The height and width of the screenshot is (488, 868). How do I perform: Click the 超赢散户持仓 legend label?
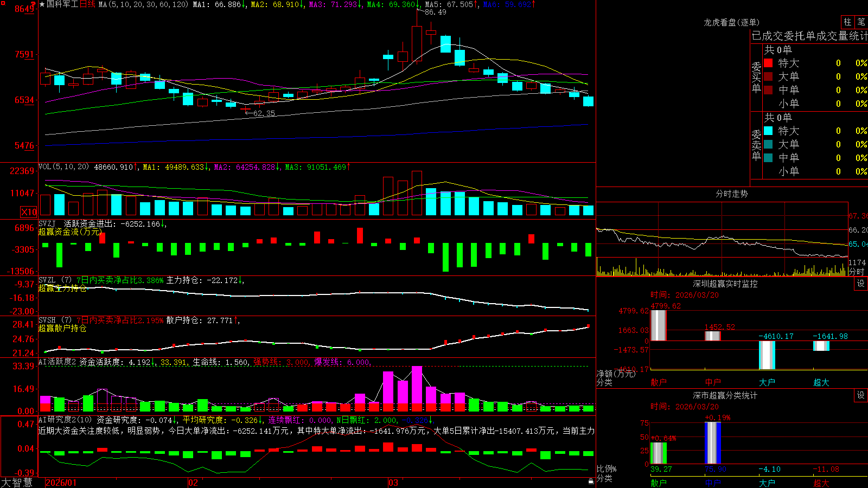pyautogui.click(x=62, y=328)
